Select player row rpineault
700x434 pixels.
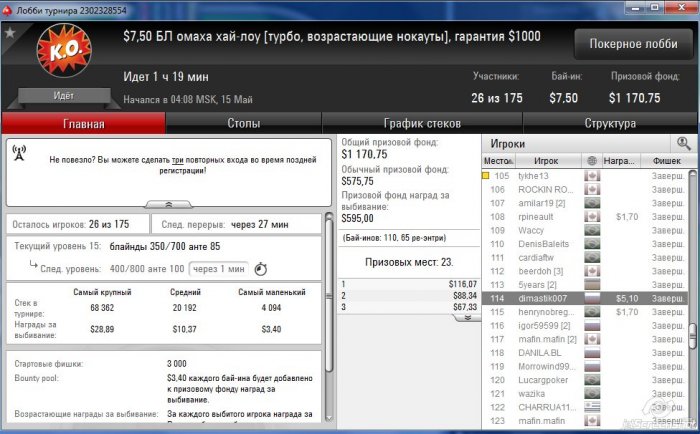click(x=584, y=217)
